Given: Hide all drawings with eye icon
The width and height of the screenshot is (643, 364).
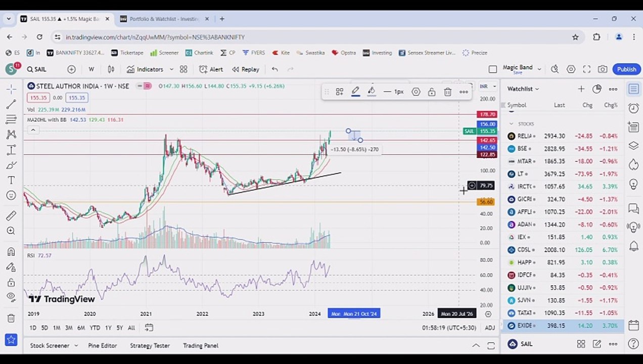Looking at the screenshot, I should (x=11, y=297).
